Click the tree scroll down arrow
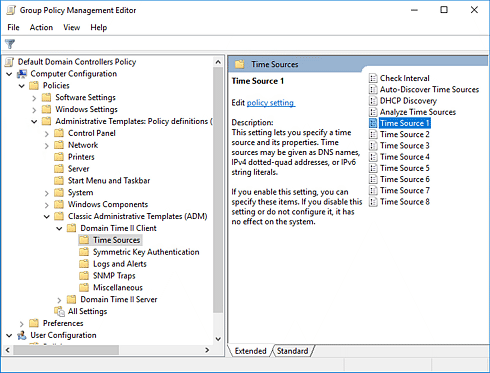490x373 pixels. [x=218, y=339]
